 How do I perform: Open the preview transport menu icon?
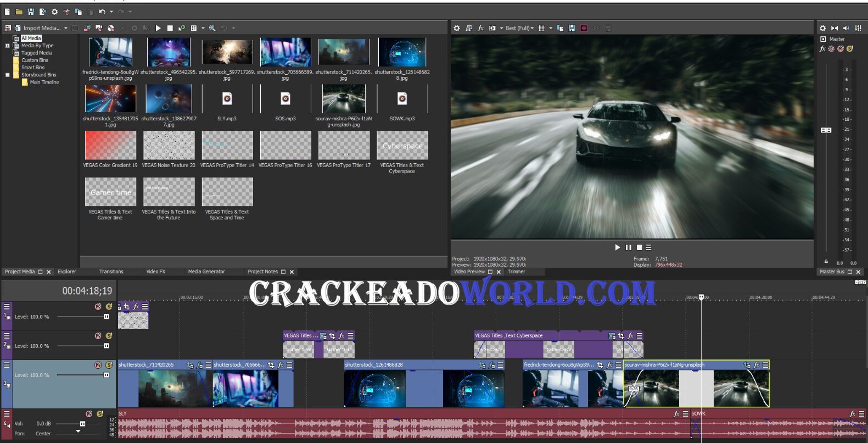pyautogui.click(x=648, y=247)
